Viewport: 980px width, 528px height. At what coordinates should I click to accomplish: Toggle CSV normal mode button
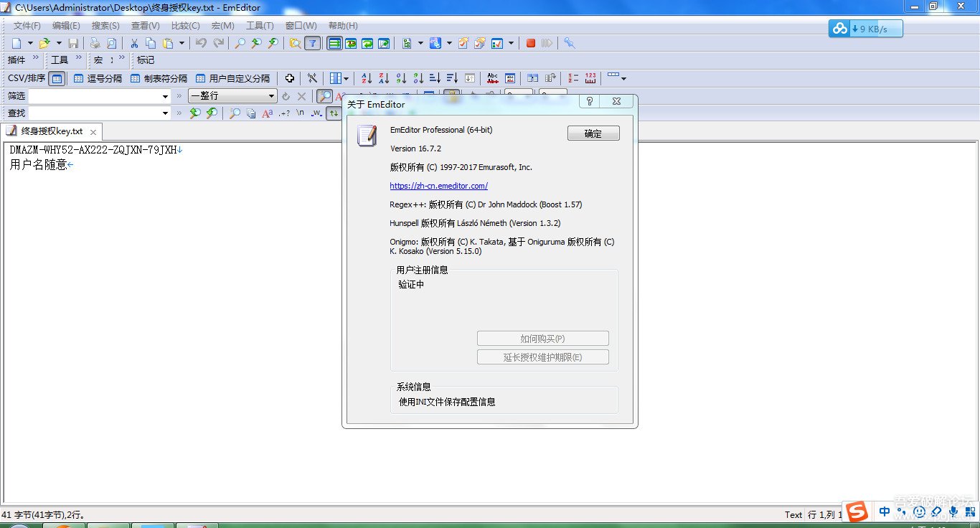[57, 78]
